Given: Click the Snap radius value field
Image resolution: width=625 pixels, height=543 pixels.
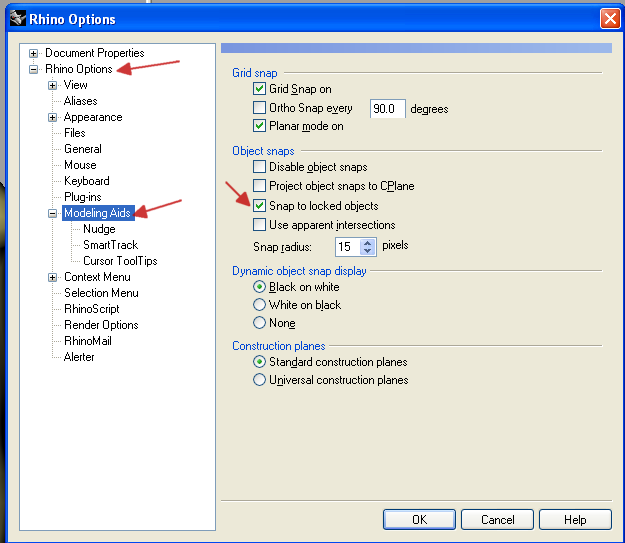Looking at the screenshot, I should (x=348, y=247).
